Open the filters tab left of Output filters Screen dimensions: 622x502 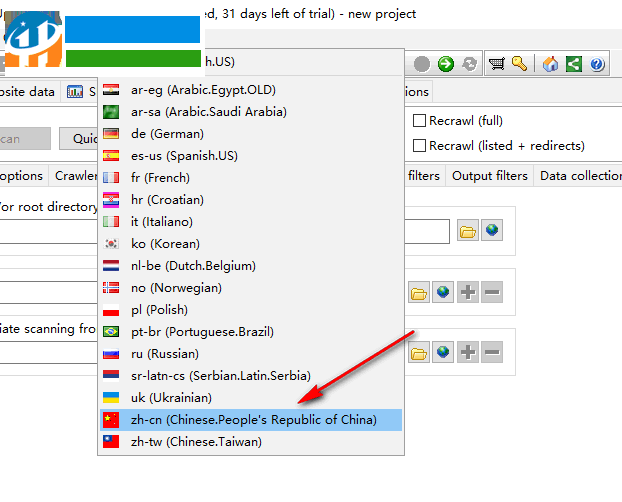424,176
